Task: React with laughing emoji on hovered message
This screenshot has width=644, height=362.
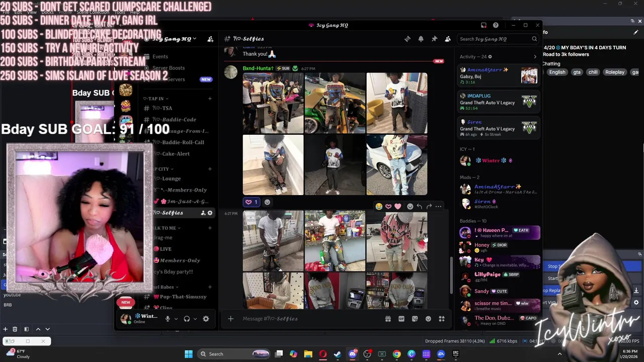Action: click(379, 207)
